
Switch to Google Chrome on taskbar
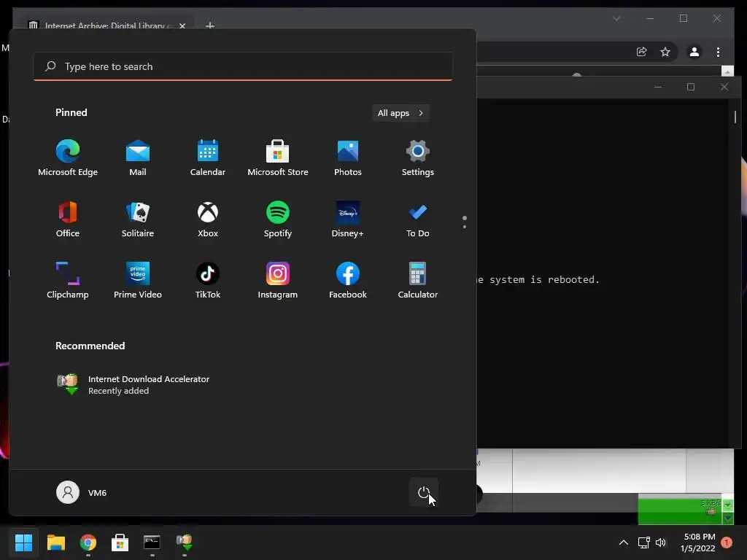(x=88, y=542)
